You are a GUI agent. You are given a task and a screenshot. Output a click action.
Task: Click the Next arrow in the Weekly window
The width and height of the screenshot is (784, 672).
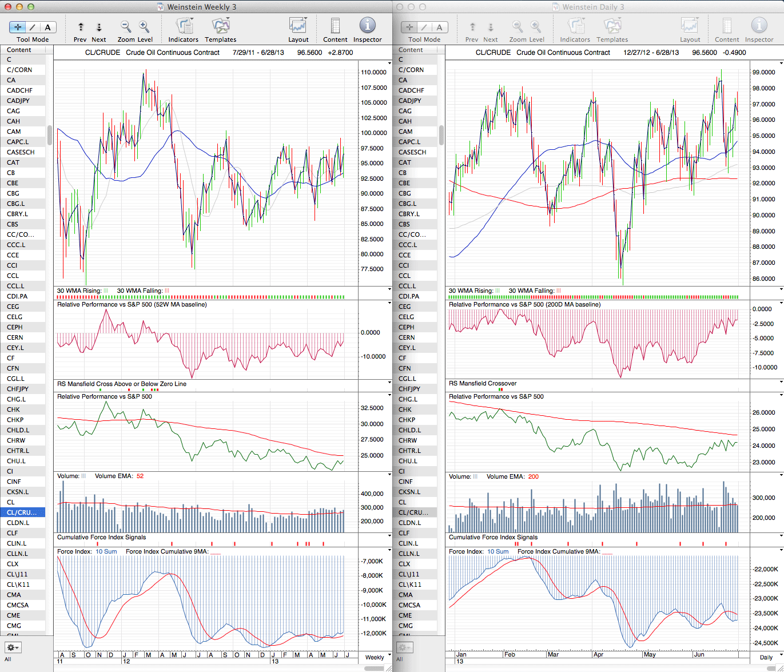click(x=99, y=27)
